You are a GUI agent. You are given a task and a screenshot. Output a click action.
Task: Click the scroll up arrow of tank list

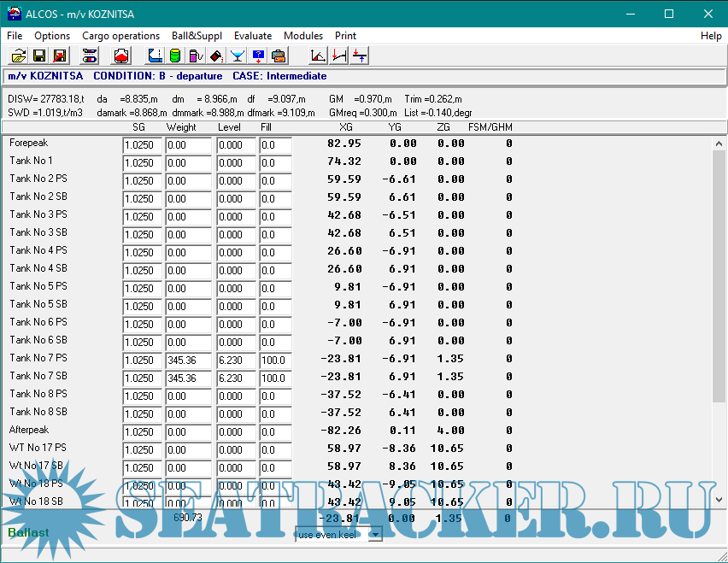[x=719, y=144]
